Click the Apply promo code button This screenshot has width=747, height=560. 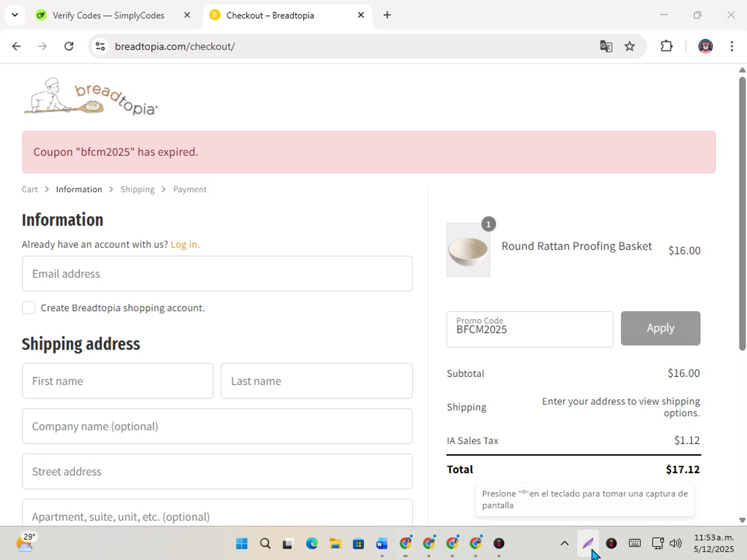[x=660, y=328]
